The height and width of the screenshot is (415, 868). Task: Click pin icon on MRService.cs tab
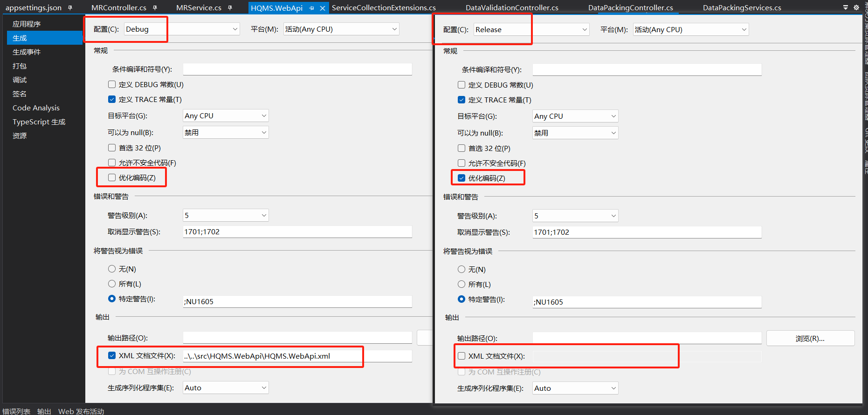(x=230, y=7)
